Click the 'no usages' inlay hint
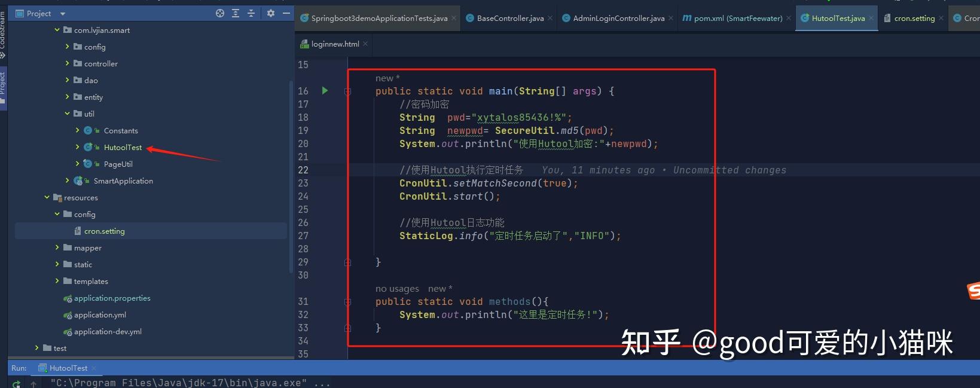This screenshot has height=388, width=980. (397, 289)
